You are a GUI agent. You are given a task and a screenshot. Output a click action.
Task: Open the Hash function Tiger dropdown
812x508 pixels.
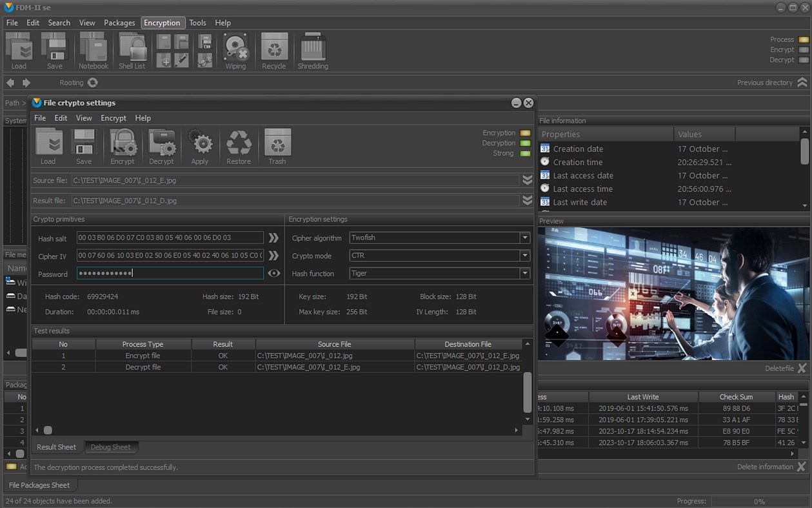tap(525, 274)
